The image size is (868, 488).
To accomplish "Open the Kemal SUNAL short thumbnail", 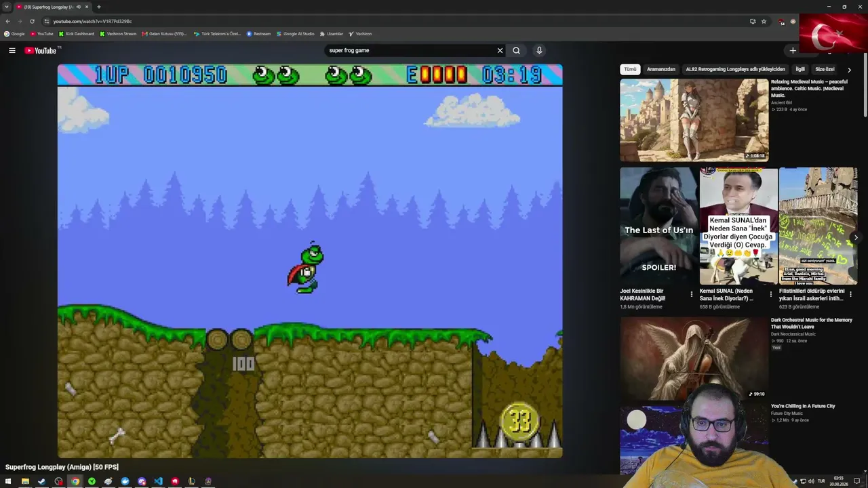I will [x=738, y=226].
